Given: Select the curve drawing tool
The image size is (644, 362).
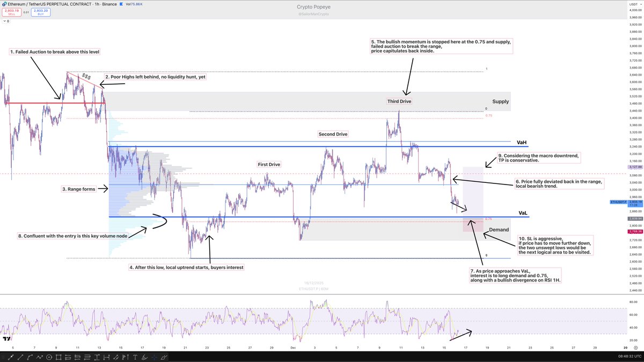Looking at the screenshot, I should (30, 357).
